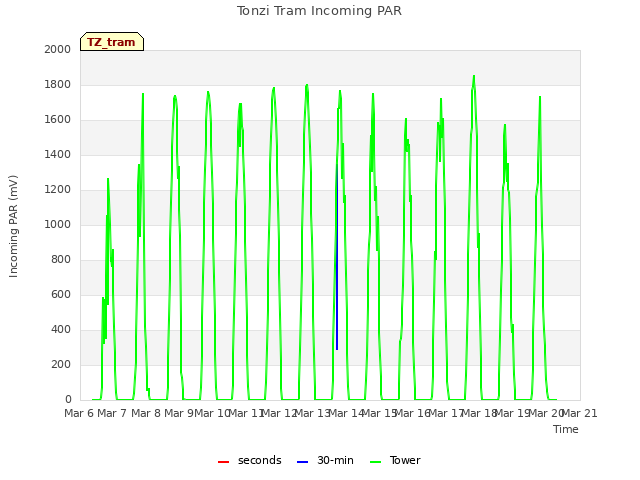Click the 600 y-axis tick label
The image size is (640, 480).
(61, 295)
